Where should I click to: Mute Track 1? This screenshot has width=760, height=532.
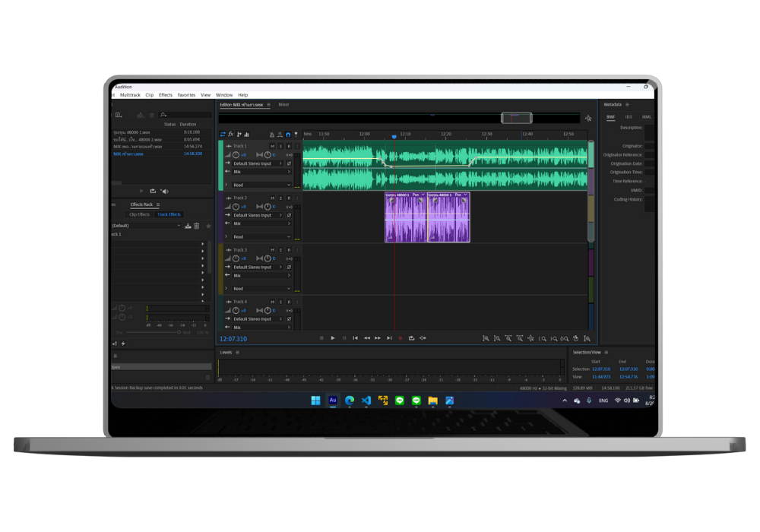(x=272, y=146)
